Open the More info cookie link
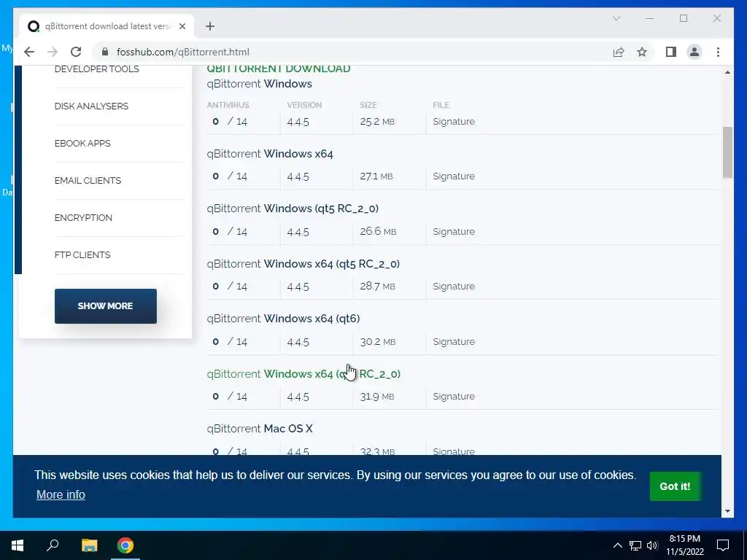The width and height of the screenshot is (747, 560). point(61,495)
